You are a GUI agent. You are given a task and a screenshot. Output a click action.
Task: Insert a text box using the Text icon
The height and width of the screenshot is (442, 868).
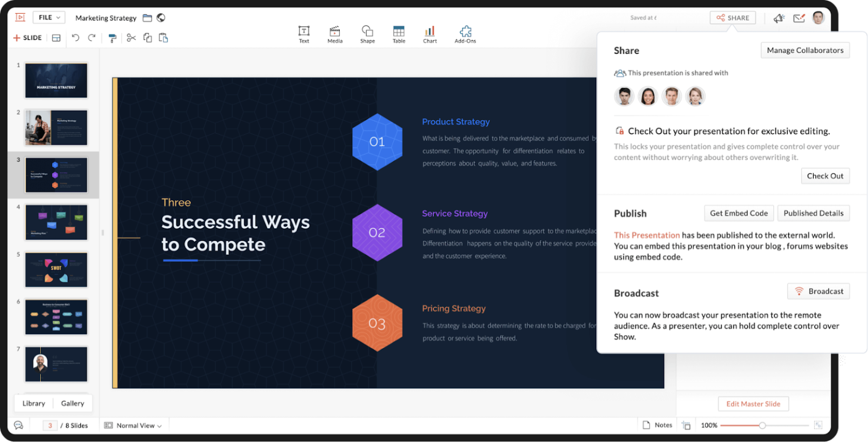point(304,34)
